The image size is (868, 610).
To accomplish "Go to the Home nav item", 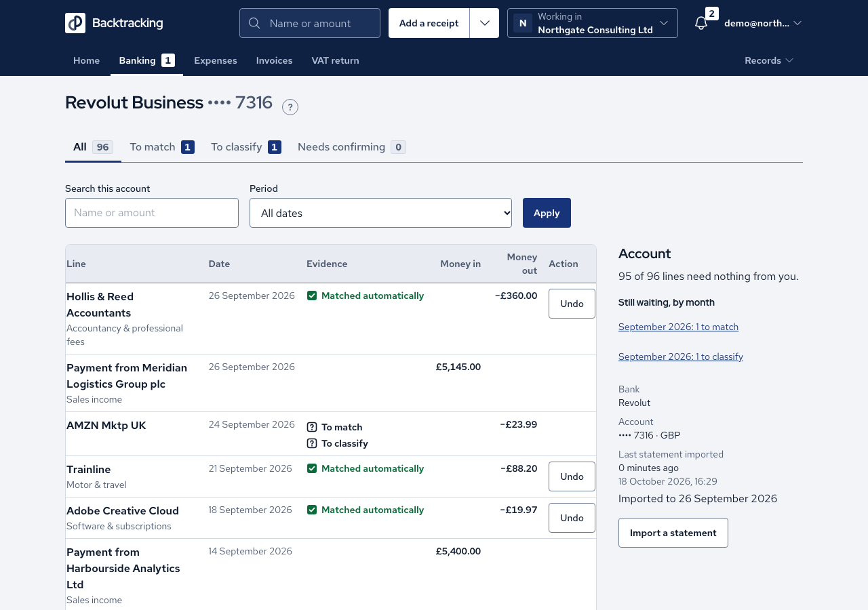I will tap(87, 60).
